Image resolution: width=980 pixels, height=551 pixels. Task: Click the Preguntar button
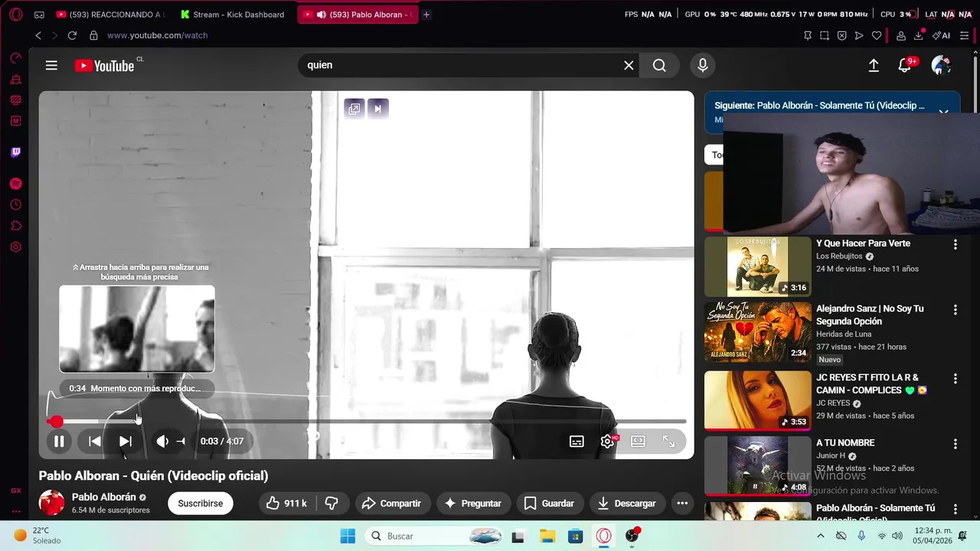point(473,503)
